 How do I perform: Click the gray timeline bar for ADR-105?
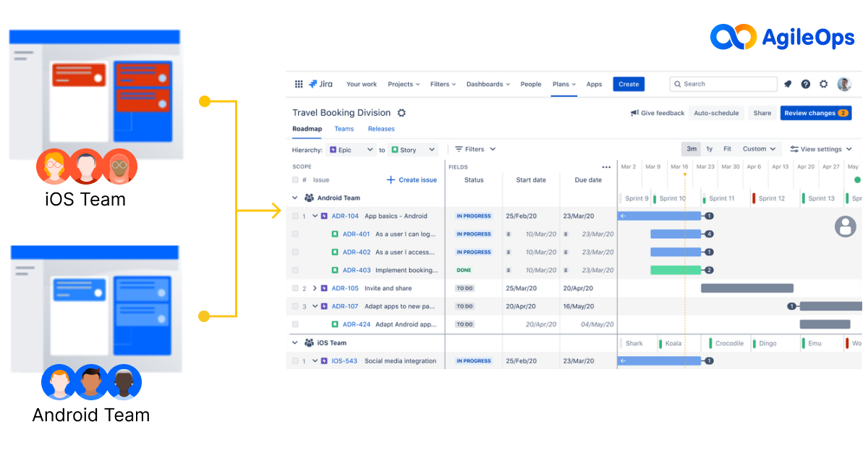[x=747, y=288]
